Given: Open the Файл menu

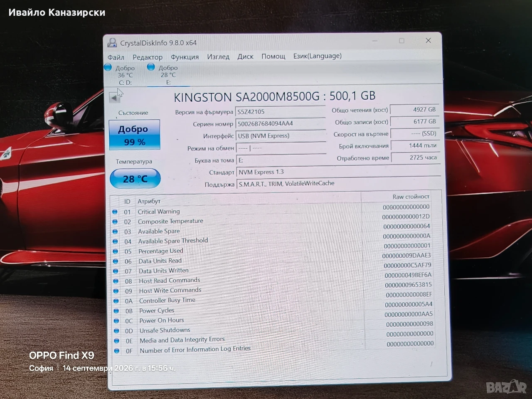Looking at the screenshot, I should coord(116,57).
